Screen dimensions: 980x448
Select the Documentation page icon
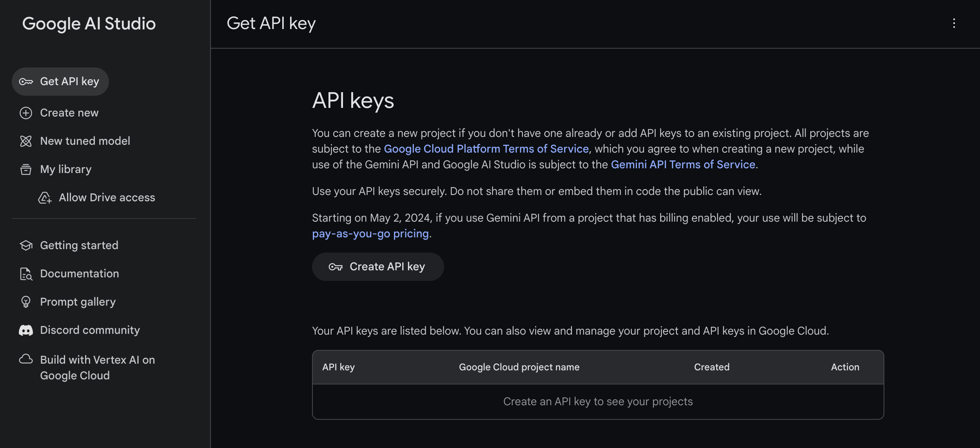pos(26,273)
